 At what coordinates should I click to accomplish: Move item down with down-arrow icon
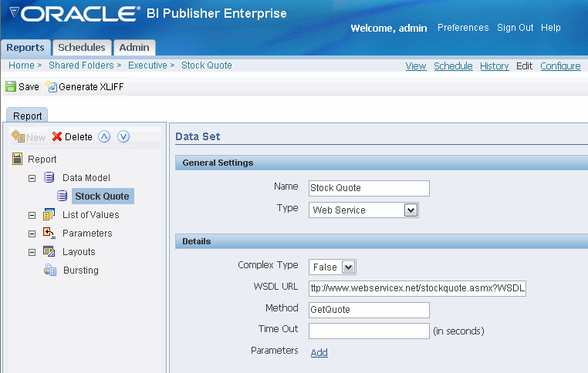coord(123,136)
